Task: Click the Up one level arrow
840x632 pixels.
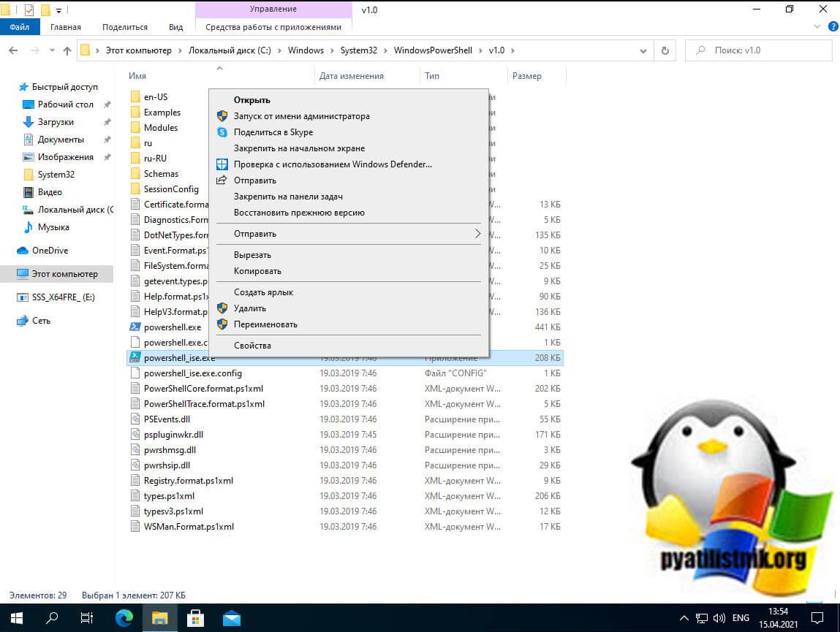Action: tap(67, 50)
